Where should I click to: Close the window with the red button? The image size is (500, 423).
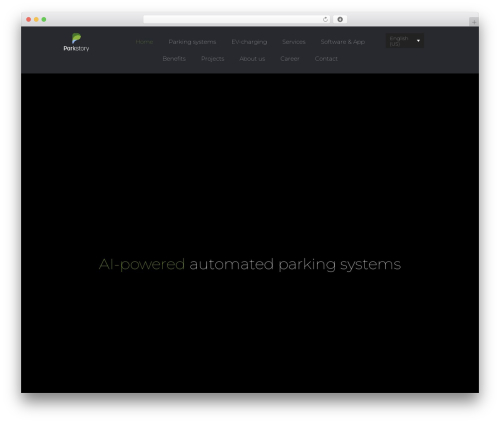[x=29, y=19]
